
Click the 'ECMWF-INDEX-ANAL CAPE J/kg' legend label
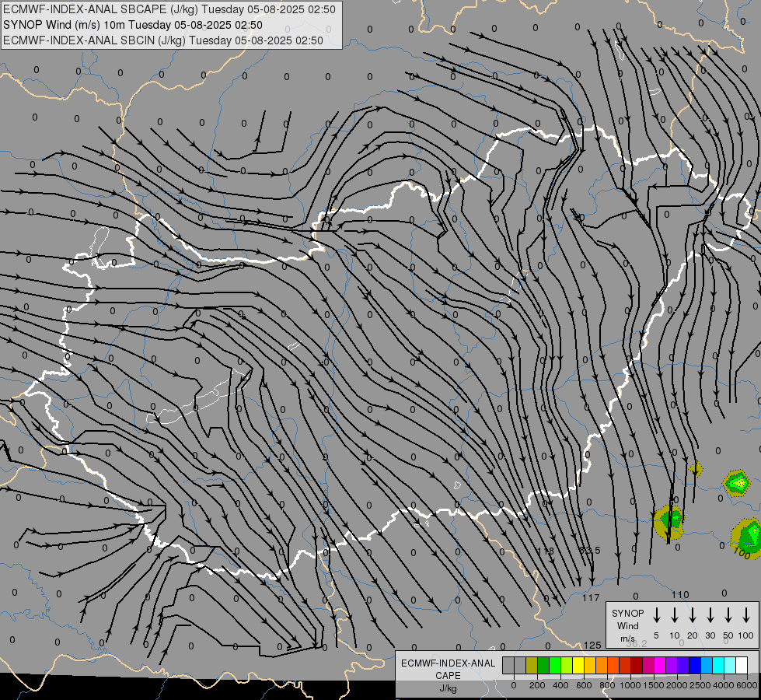[x=448, y=676]
